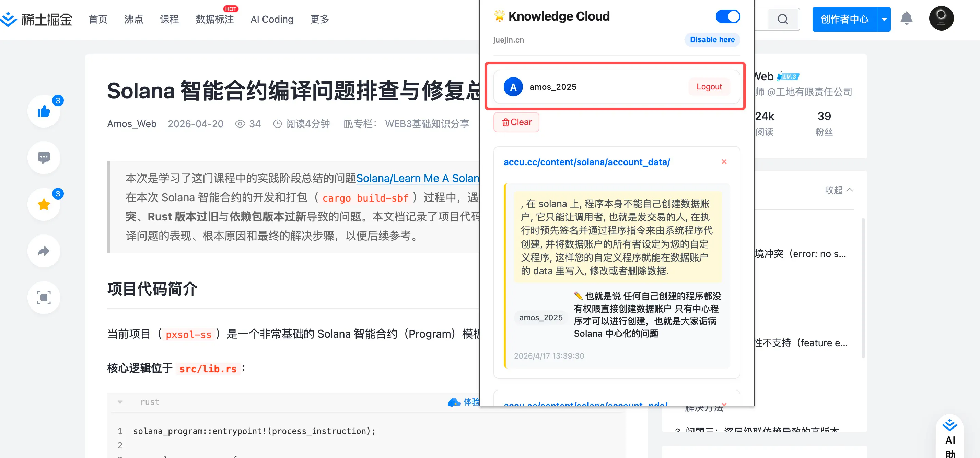This screenshot has height=458, width=980.
Task: Go to 首页 in the navigation
Action: coord(98,19)
